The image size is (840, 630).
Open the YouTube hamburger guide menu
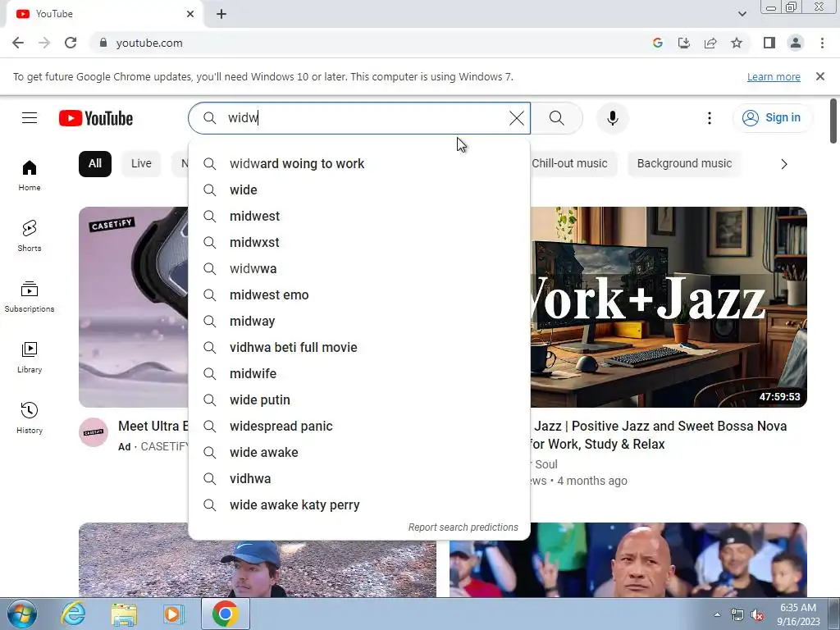point(30,118)
